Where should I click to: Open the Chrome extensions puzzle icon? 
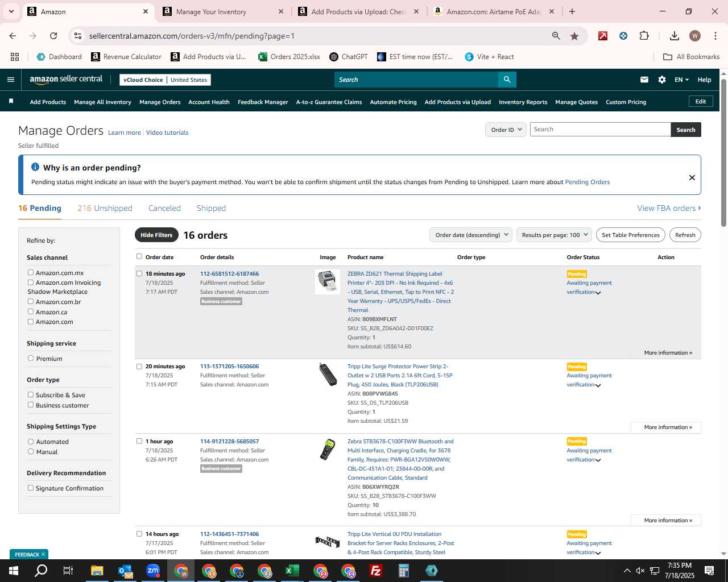click(x=644, y=36)
